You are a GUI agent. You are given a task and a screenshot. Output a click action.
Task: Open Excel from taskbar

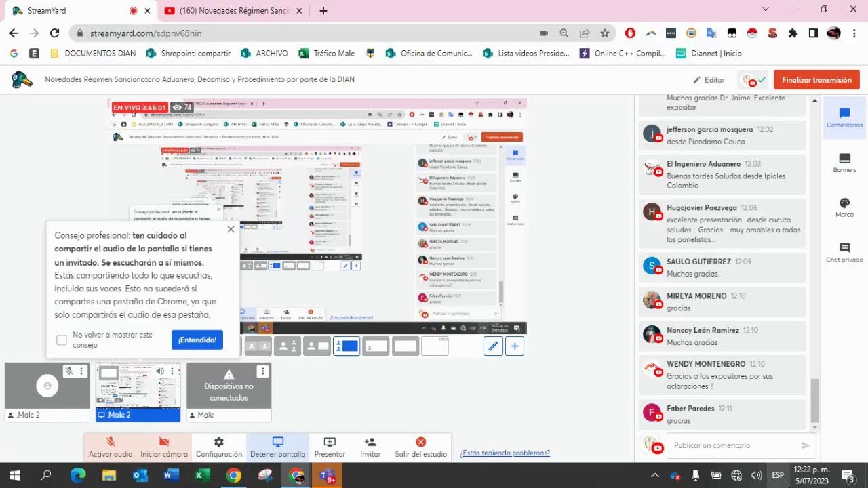(x=202, y=475)
